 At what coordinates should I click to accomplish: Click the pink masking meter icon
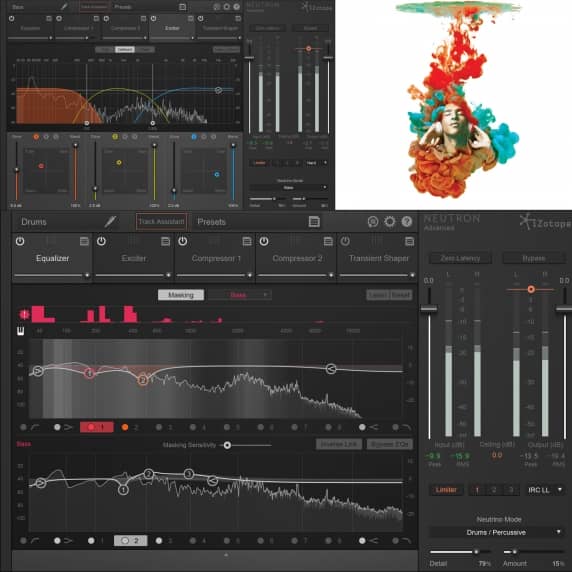coord(24,314)
